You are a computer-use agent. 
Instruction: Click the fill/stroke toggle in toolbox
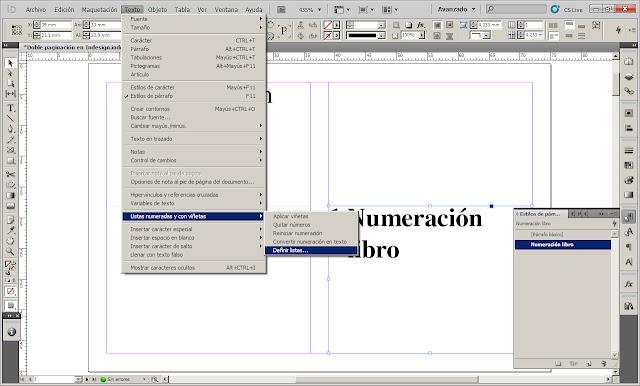click(x=10, y=266)
